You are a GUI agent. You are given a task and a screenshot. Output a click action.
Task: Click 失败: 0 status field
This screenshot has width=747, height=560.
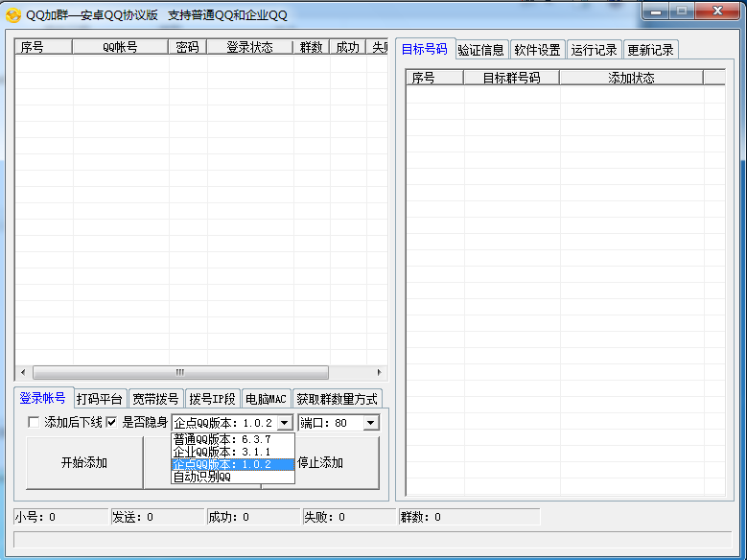350,517
